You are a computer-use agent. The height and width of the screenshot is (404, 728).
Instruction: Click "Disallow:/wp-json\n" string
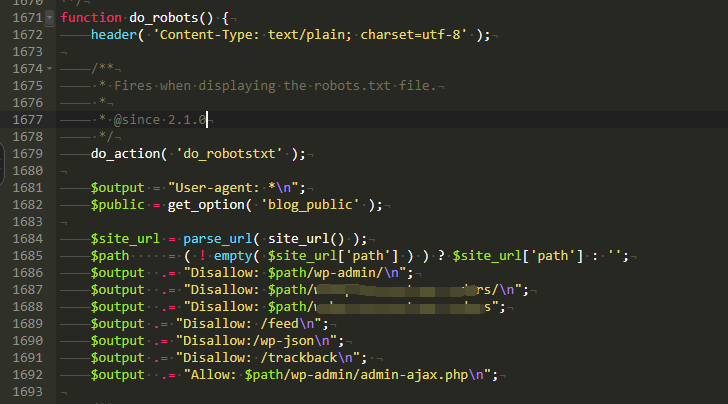pyautogui.click(x=256, y=341)
